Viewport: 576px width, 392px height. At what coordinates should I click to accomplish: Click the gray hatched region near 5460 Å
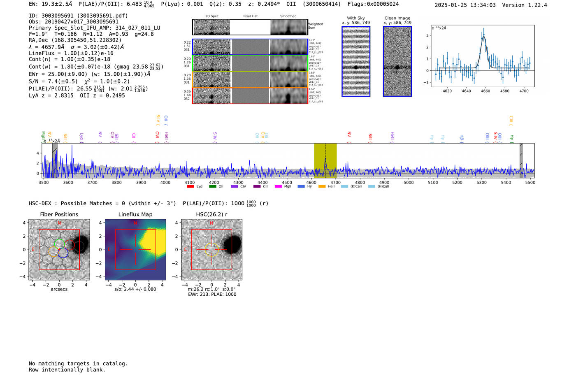point(521,160)
